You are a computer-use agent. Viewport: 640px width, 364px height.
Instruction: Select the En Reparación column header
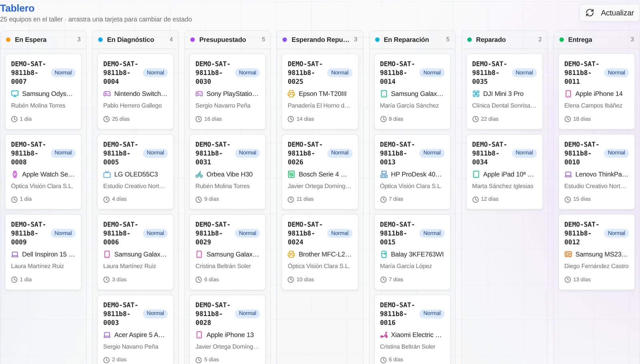pyautogui.click(x=412, y=40)
